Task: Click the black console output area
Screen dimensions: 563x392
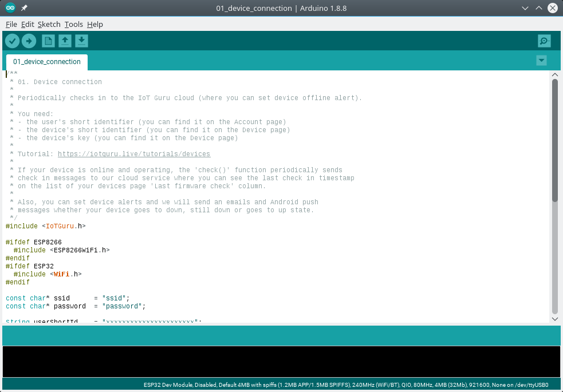Action: [281, 361]
